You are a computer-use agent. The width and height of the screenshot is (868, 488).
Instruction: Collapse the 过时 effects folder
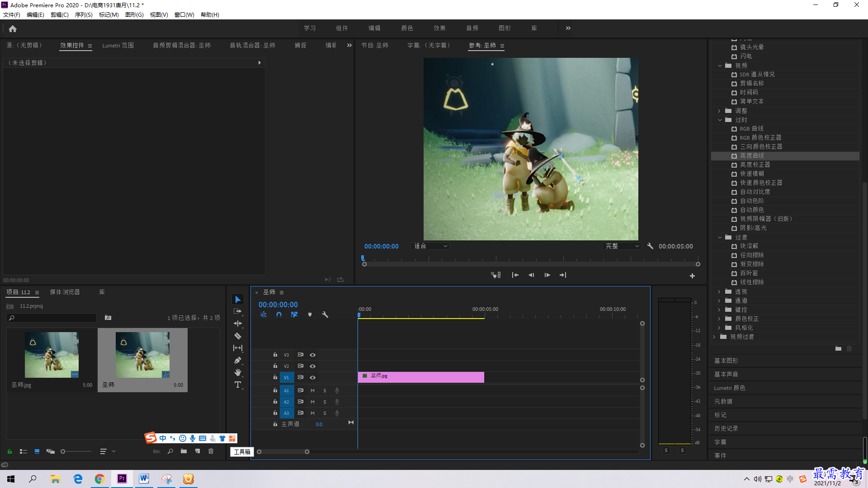720,120
